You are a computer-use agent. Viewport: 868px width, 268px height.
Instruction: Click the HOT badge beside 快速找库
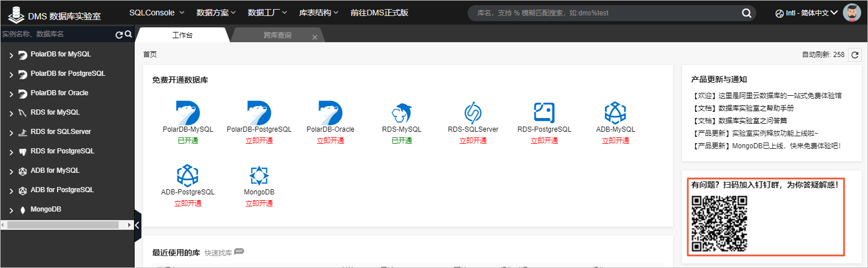[239, 251]
